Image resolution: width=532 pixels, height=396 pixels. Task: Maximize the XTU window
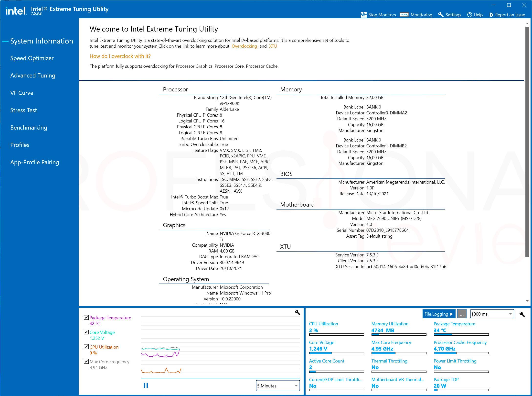coord(509,5)
